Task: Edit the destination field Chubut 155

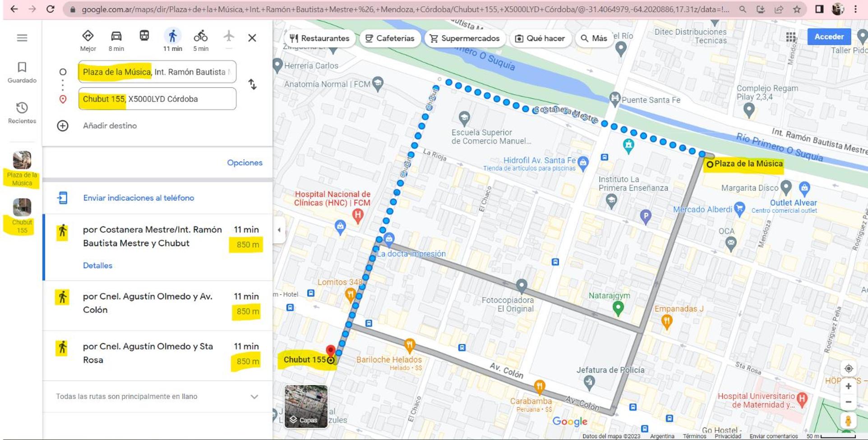Action: tap(157, 99)
